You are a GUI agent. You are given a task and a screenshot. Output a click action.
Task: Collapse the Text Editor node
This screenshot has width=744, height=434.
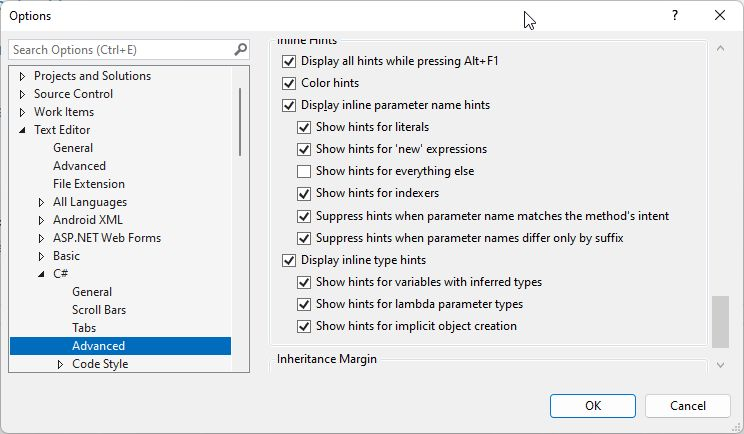22,130
